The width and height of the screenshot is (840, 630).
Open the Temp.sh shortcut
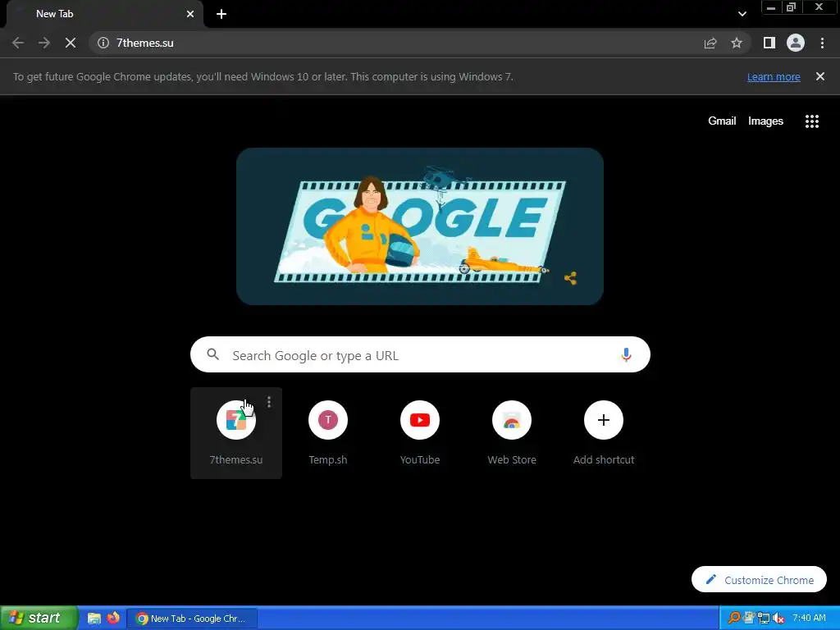click(328, 433)
